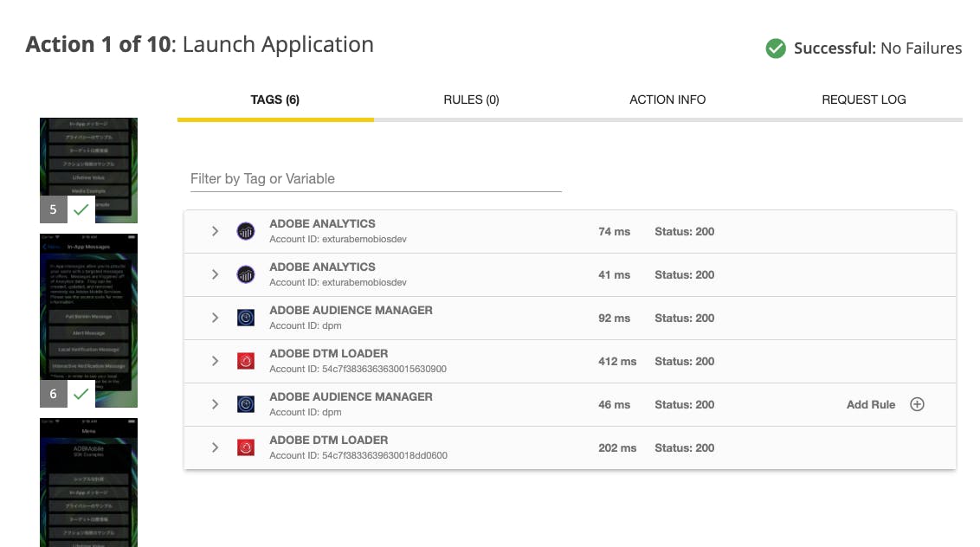Expand the 202 ms Adobe DTM Loader row

pos(215,447)
